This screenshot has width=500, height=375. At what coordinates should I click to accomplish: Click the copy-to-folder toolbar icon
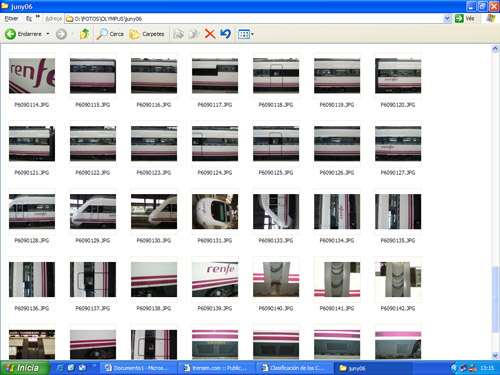(x=194, y=34)
